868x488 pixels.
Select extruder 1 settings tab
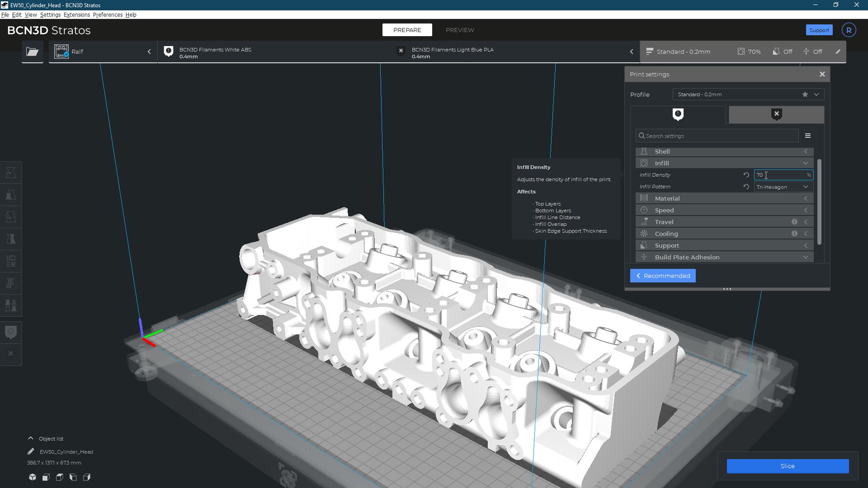point(678,115)
